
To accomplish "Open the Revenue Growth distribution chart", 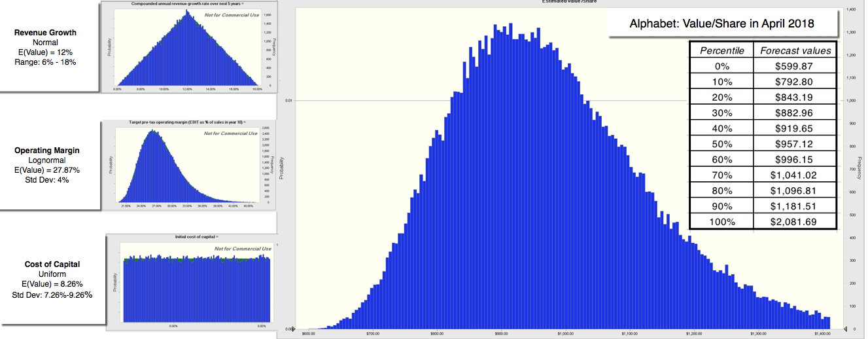I will coord(190,46).
